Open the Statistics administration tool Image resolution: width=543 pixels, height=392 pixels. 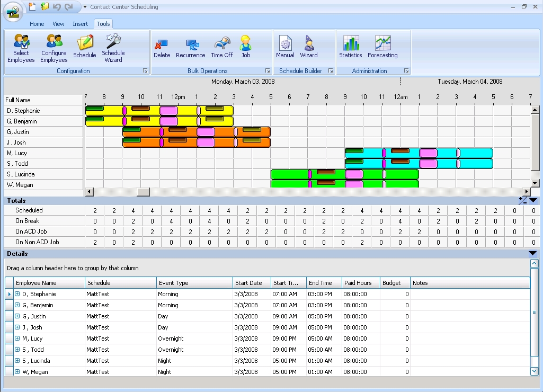click(x=351, y=48)
